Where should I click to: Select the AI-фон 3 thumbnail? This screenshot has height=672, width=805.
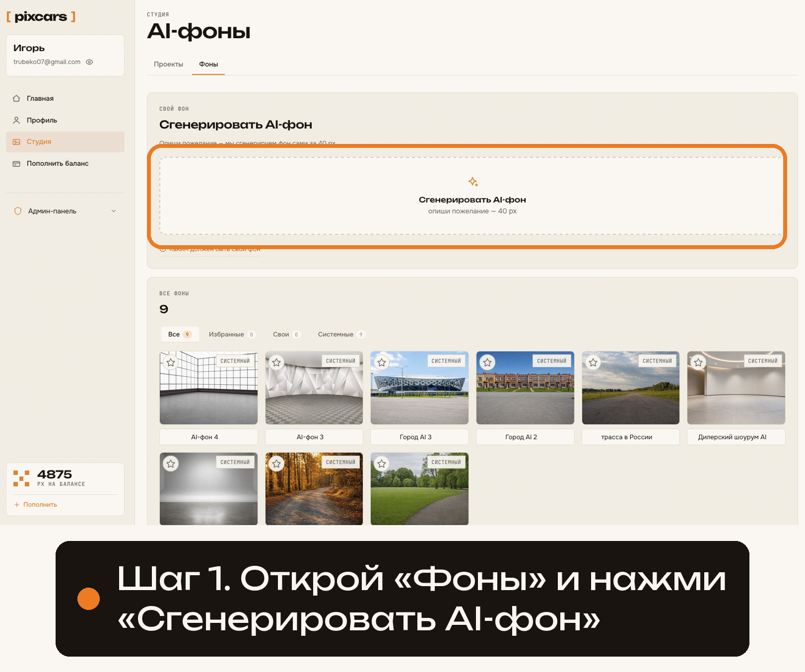[314, 388]
